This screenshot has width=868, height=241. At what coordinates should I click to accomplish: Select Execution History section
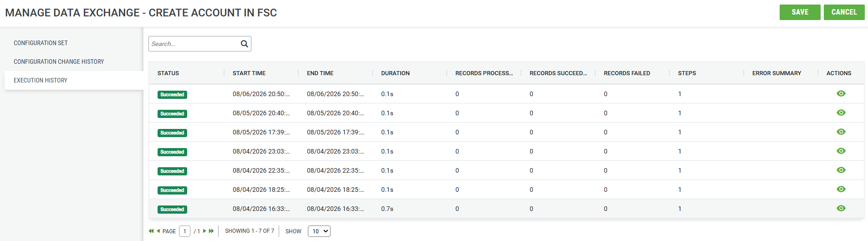(x=74, y=80)
